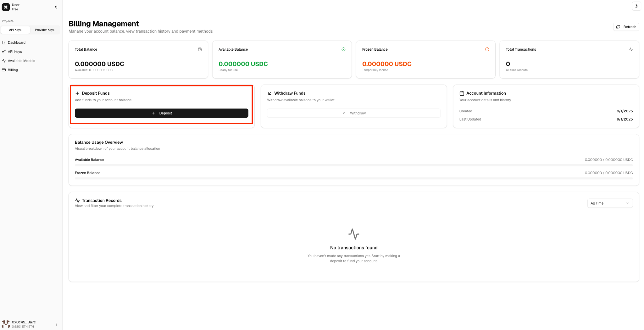Click the activity icon on Total Transactions card

pyautogui.click(x=631, y=49)
